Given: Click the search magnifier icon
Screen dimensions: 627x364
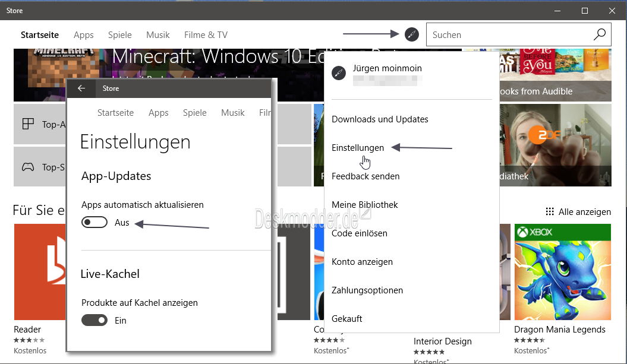Looking at the screenshot, I should (600, 34).
